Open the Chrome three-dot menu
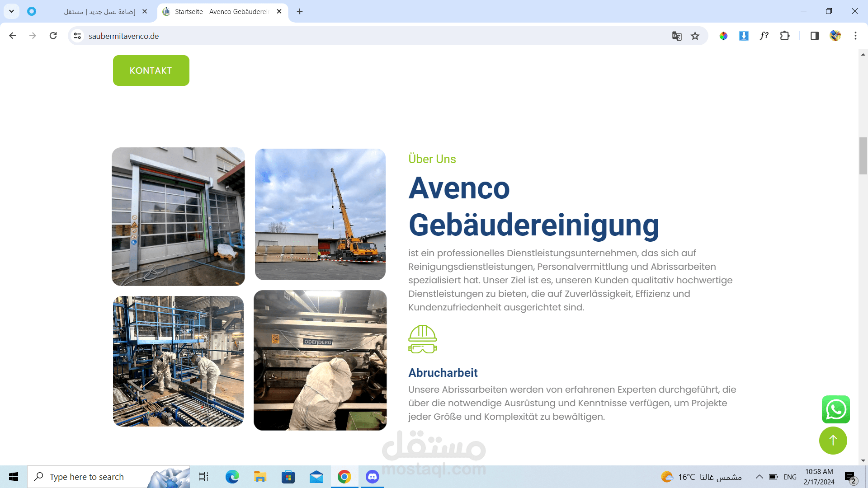Screen dimensions: 868x488 (x=855, y=36)
